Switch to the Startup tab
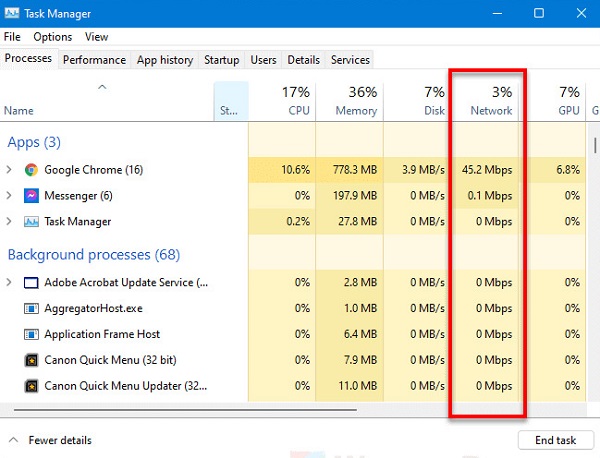The height and width of the screenshot is (458, 600). click(222, 60)
